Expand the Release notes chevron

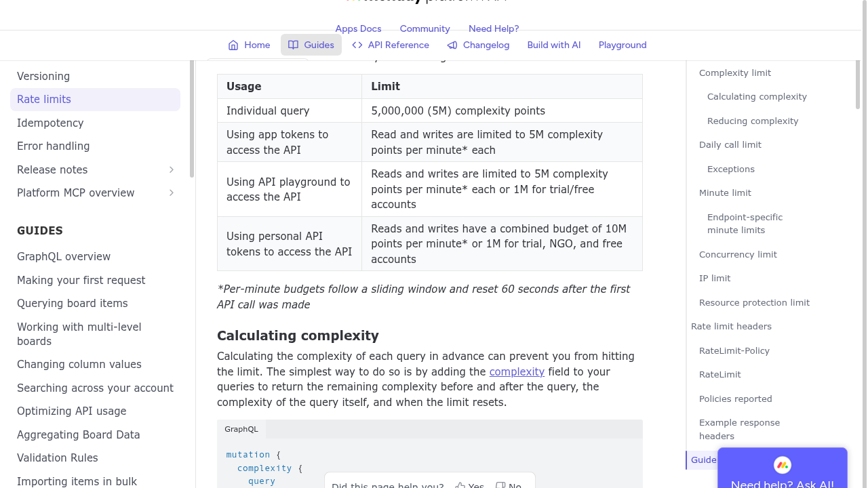tap(172, 169)
